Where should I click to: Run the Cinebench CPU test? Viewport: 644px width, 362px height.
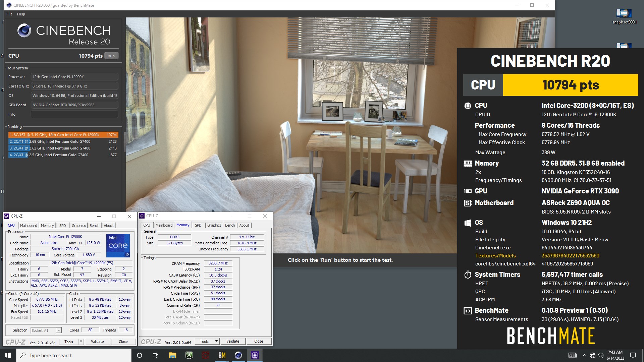point(111,56)
